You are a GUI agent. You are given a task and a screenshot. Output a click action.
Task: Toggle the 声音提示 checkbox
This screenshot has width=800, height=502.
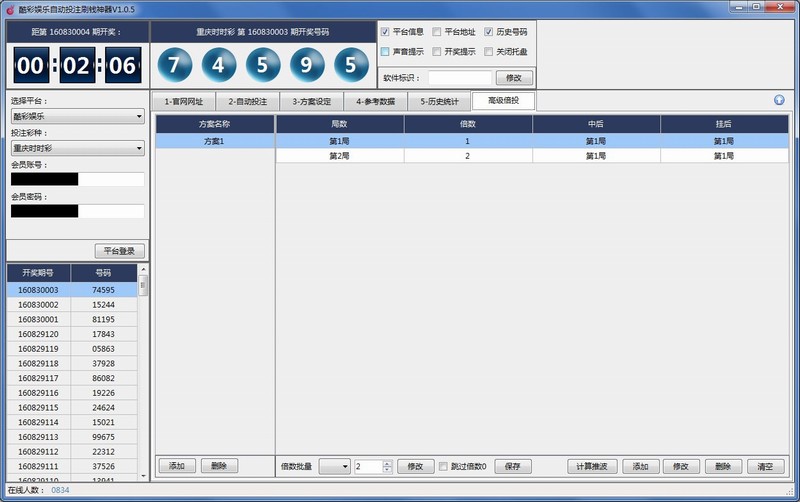pyautogui.click(x=385, y=52)
